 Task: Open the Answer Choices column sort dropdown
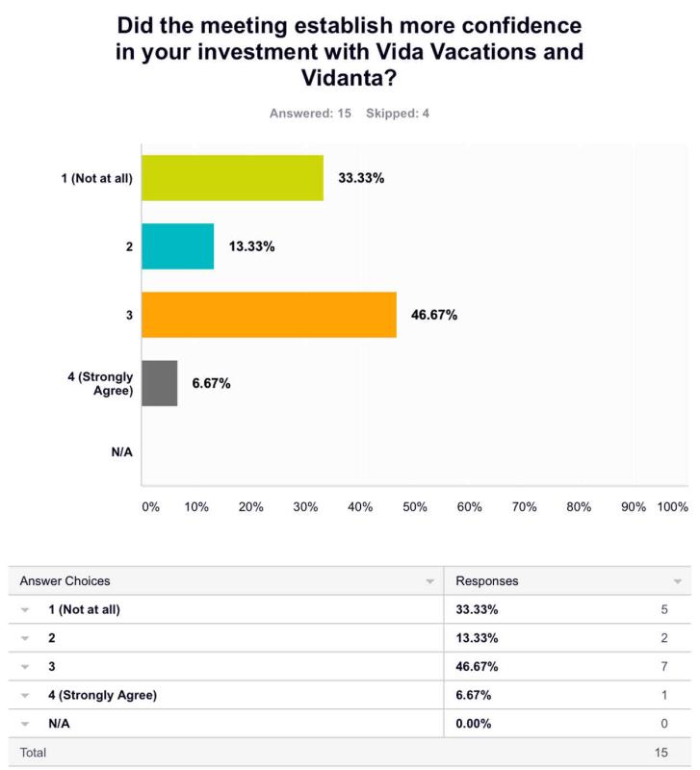click(x=428, y=581)
